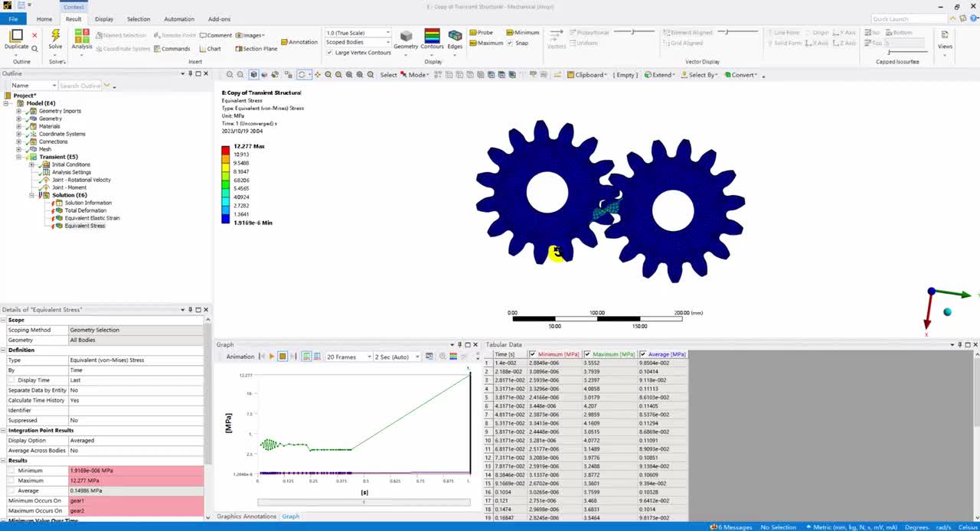Screen dimensions: 980x531
Task: Switch to the Automation ribbon tab
Action: (179, 19)
